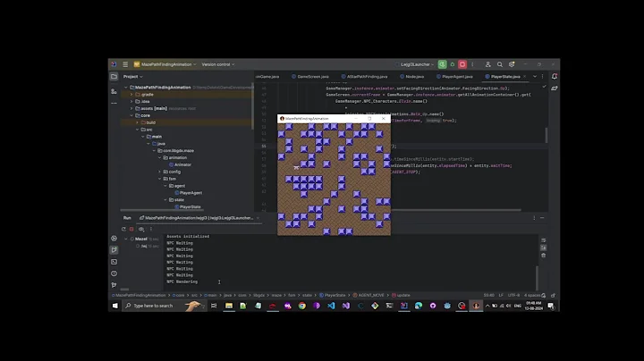Open the Git tool window icon
644x361 pixels.
[x=114, y=285]
